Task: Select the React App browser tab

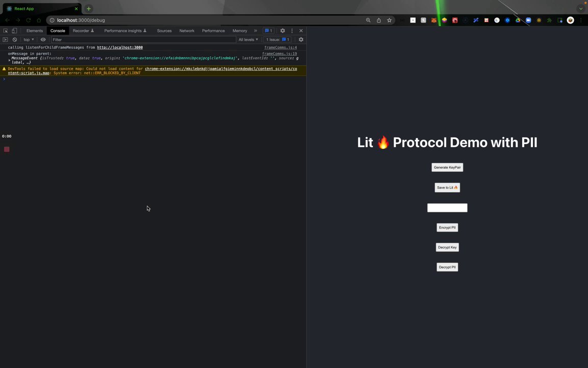Action: pyautogui.click(x=41, y=9)
